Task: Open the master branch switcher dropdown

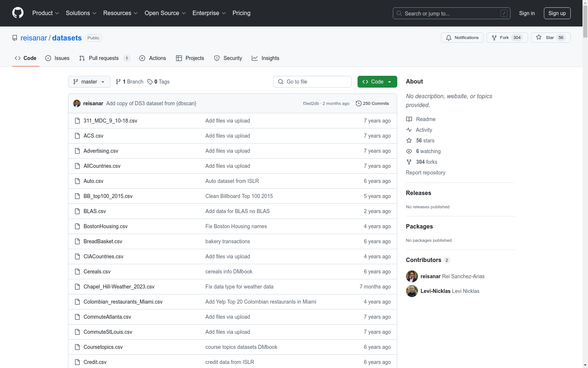Action: coord(89,82)
